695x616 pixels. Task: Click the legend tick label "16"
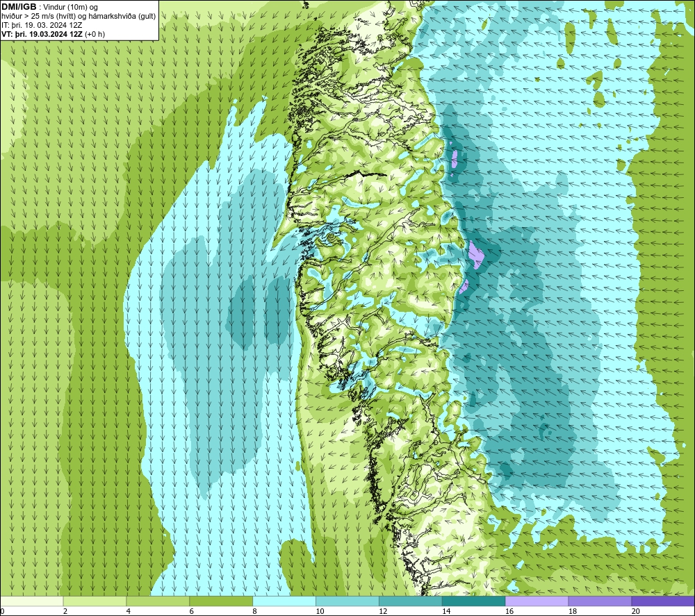pos(509,611)
